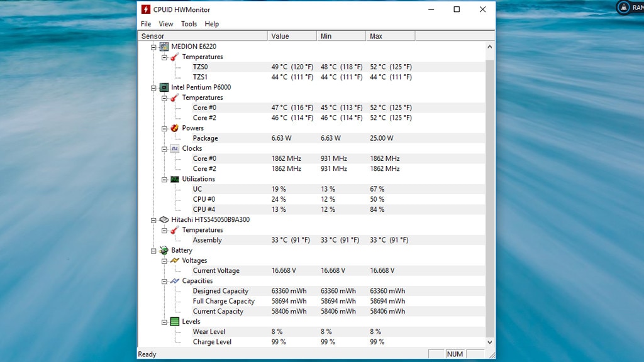Click the Intel Pentium P6000 chip icon
The width and height of the screenshot is (644, 362).
coord(164,87)
